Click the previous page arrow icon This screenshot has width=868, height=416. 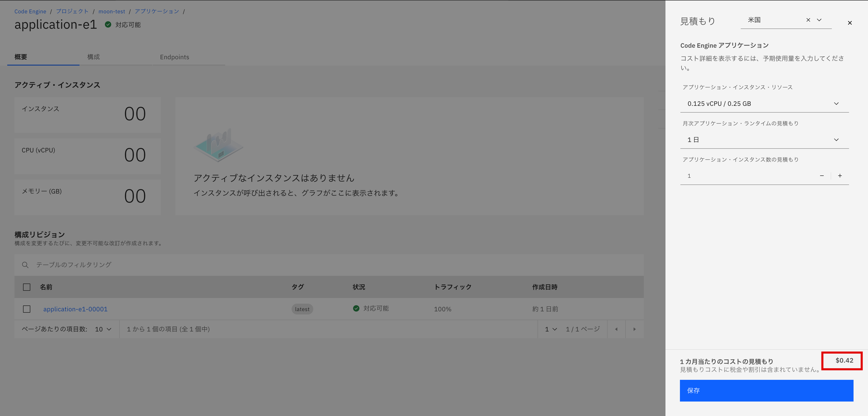pyautogui.click(x=617, y=329)
